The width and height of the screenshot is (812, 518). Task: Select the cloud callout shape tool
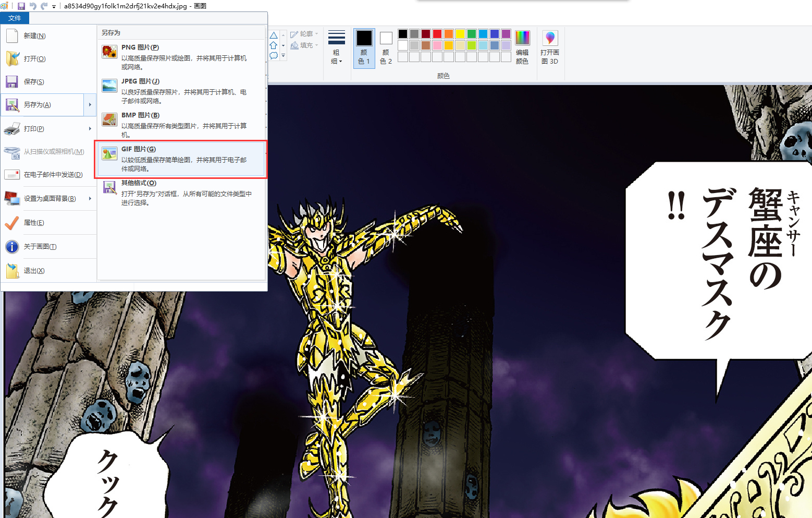tap(274, 55)
